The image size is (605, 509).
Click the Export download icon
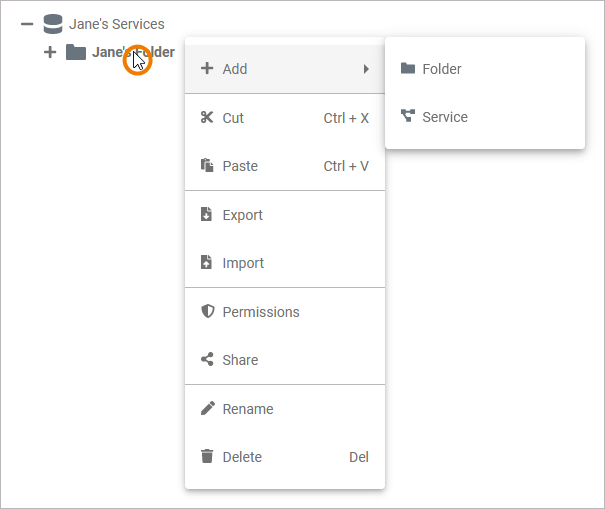207,215
